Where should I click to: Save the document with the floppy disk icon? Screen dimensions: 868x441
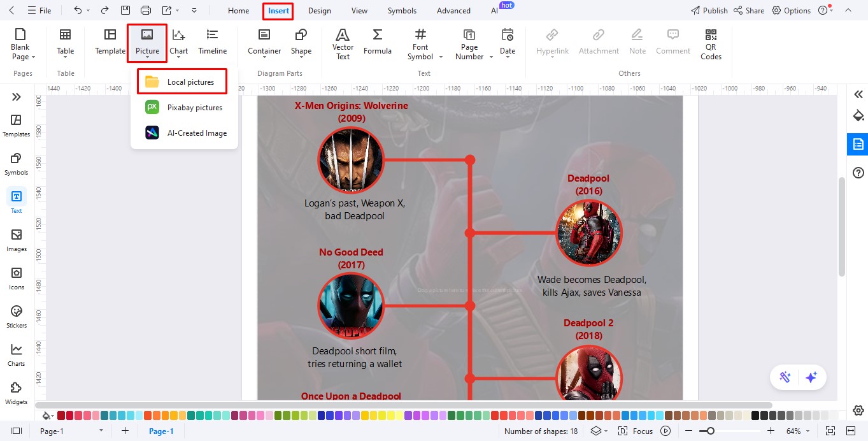coord(125,11)
